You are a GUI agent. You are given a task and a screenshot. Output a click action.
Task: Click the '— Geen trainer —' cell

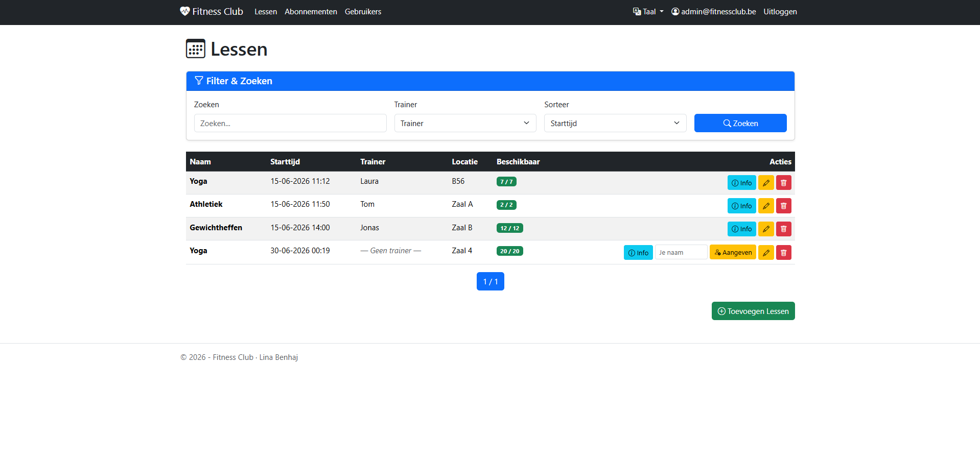[390, 250]
